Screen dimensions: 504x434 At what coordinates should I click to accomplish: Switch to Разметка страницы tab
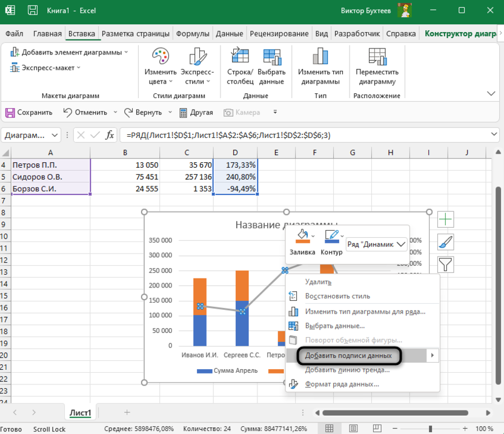pyautogui.click(x=135, y=34)
